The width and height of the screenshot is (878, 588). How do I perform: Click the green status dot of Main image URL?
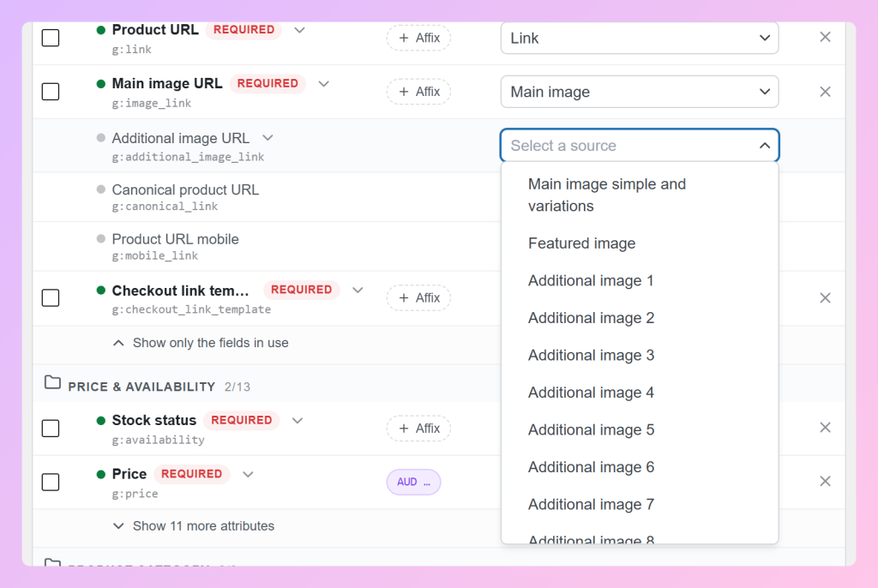[x=101, y=84]
